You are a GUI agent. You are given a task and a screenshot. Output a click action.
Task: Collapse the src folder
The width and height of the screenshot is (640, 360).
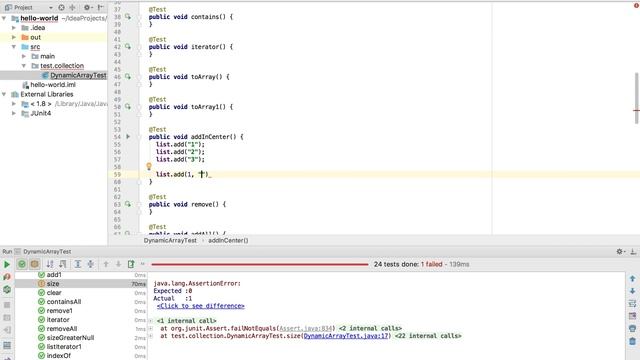[14, 47]
